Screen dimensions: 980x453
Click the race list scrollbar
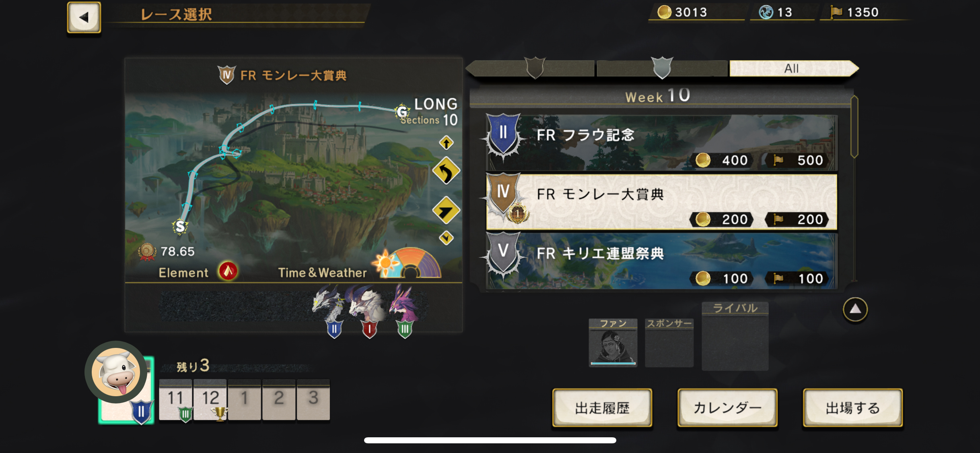click(854, 127)
